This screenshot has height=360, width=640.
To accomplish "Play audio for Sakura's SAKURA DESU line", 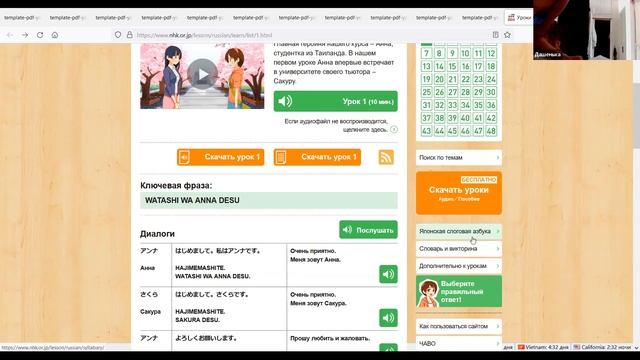I will pos(388,318).
